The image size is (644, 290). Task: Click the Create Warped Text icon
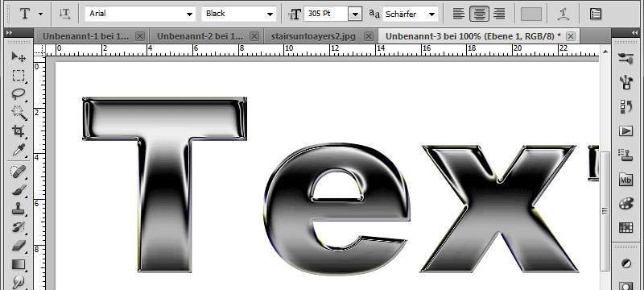click(563, 14)
